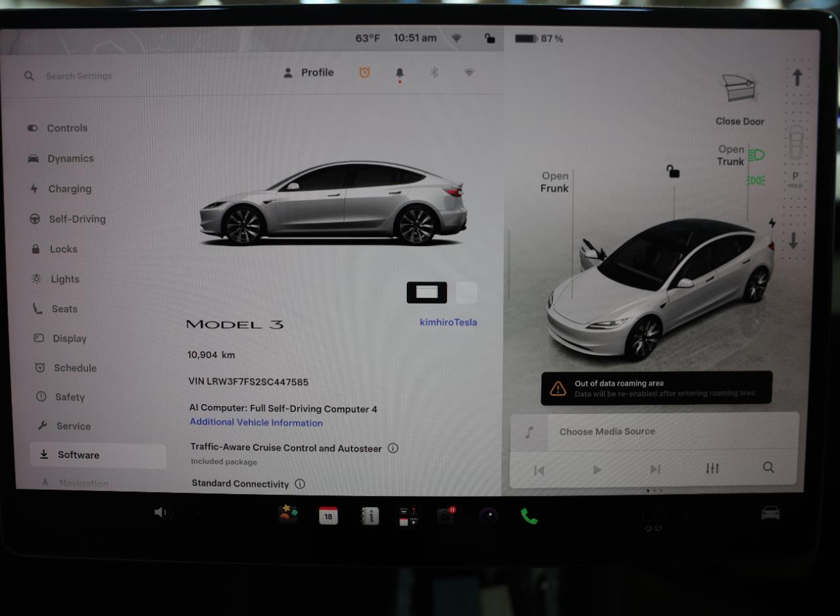
Task: Show info for Standard Connectivity
Action: point(300,484)
